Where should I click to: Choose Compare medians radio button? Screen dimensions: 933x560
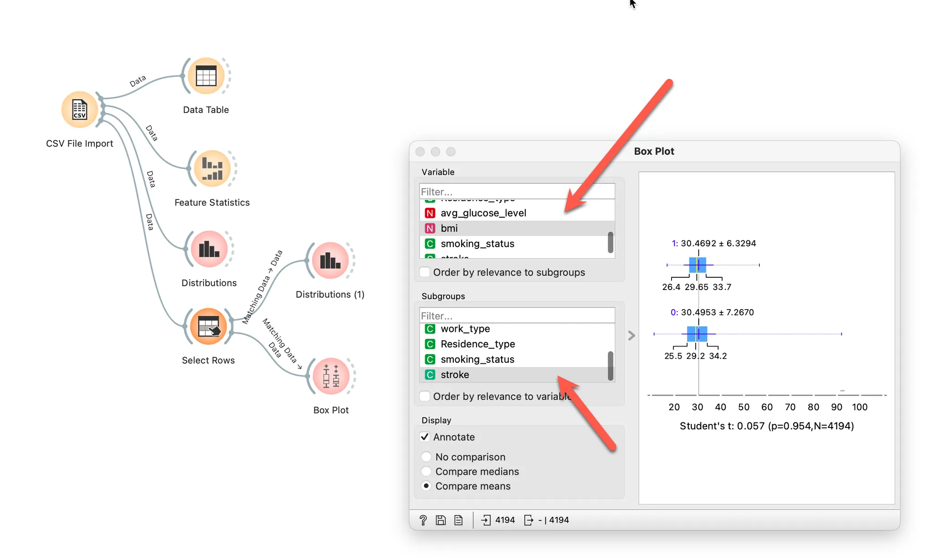(426, 471)
